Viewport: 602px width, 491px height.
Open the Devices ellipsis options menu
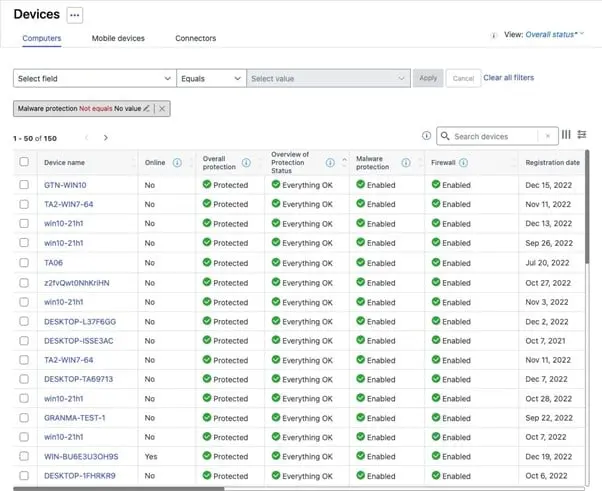click(74, 15)
